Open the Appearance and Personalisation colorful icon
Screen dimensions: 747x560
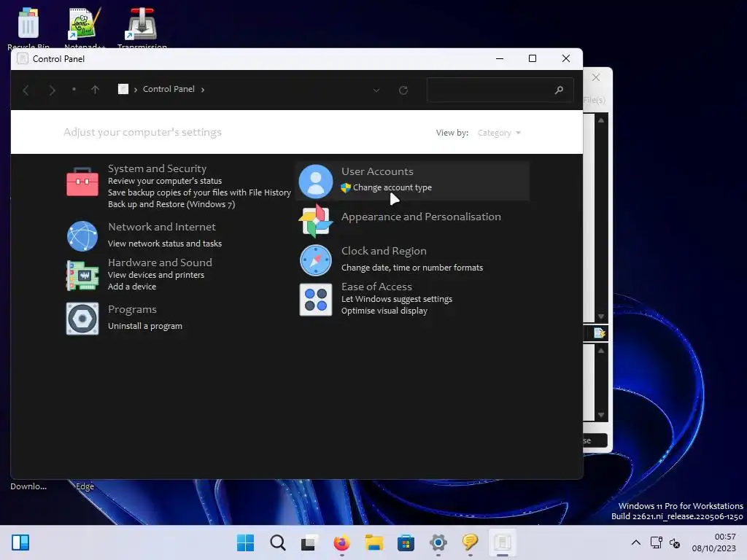coord(315,220)
